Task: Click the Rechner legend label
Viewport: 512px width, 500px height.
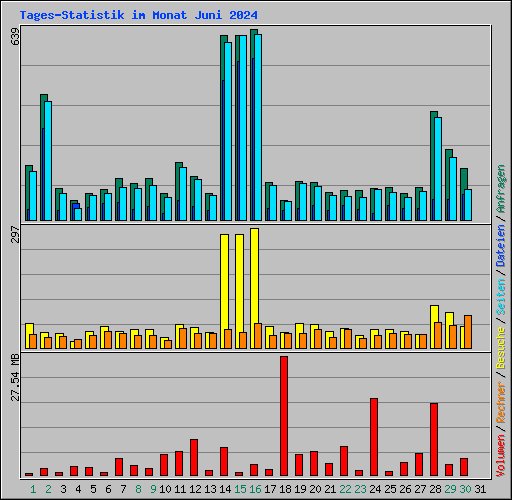Action: (501, 402)
